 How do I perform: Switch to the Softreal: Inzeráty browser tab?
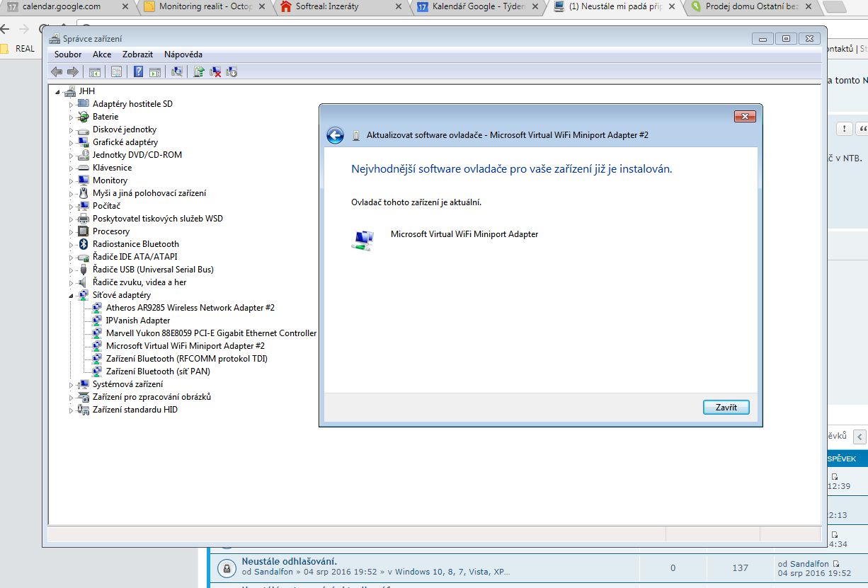(341, 7)
